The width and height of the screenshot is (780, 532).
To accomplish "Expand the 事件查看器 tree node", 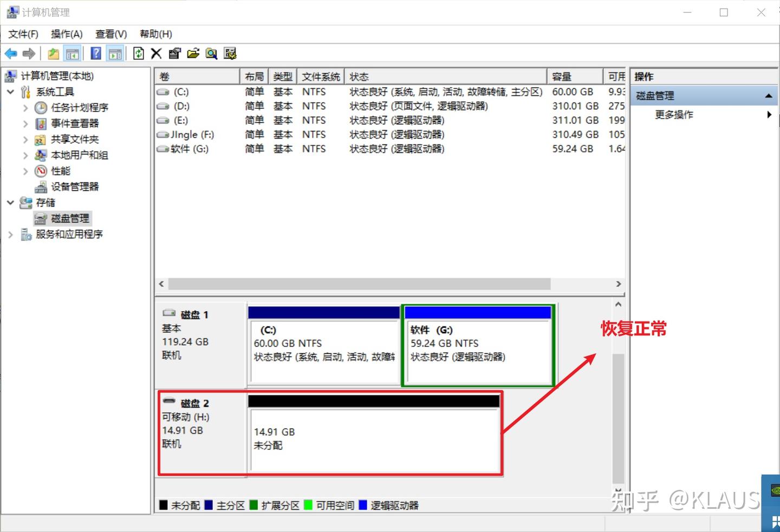I will click(25, 123).
